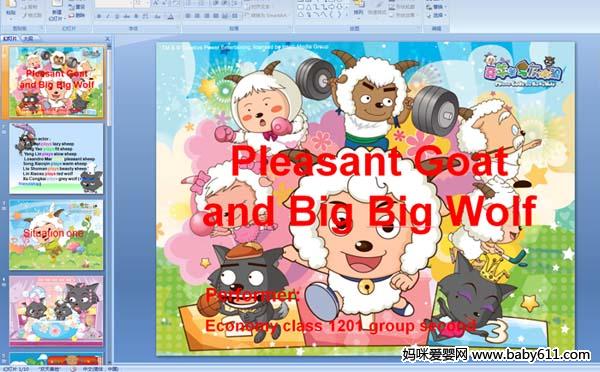
Task: Toggle Bold formatting
Action: 99,16
